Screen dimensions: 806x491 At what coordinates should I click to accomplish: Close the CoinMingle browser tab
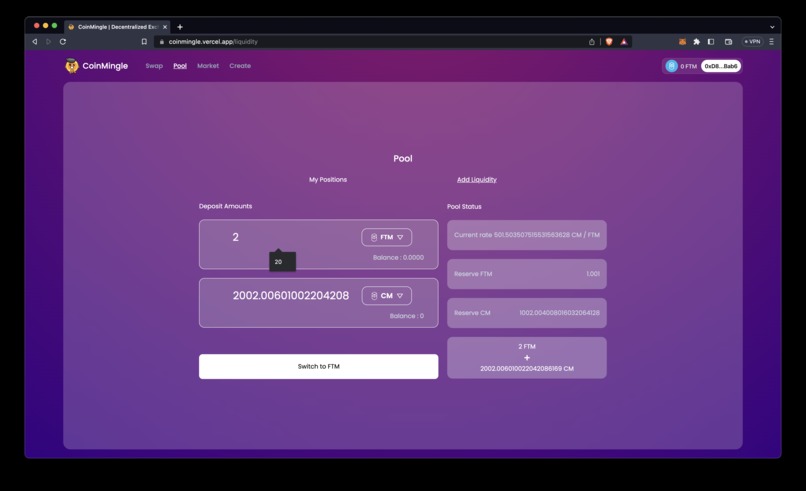[x=165, y=27]
